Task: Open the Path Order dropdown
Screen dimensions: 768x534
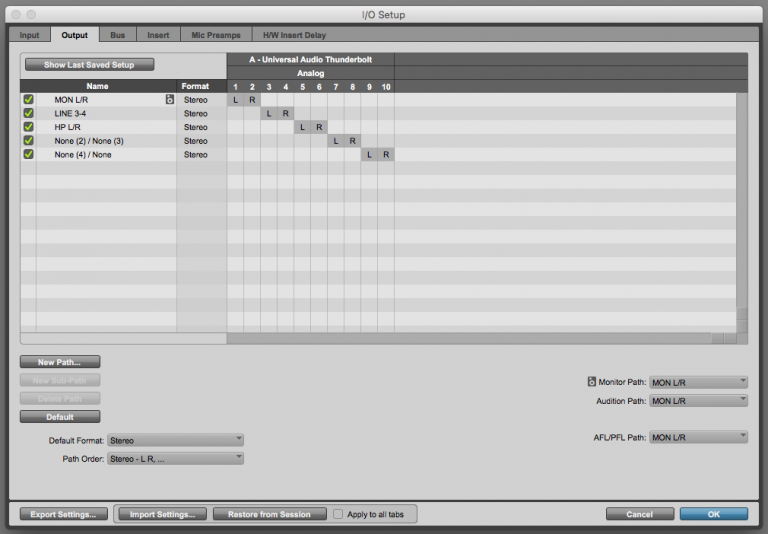Action: (x=175, y=459)
